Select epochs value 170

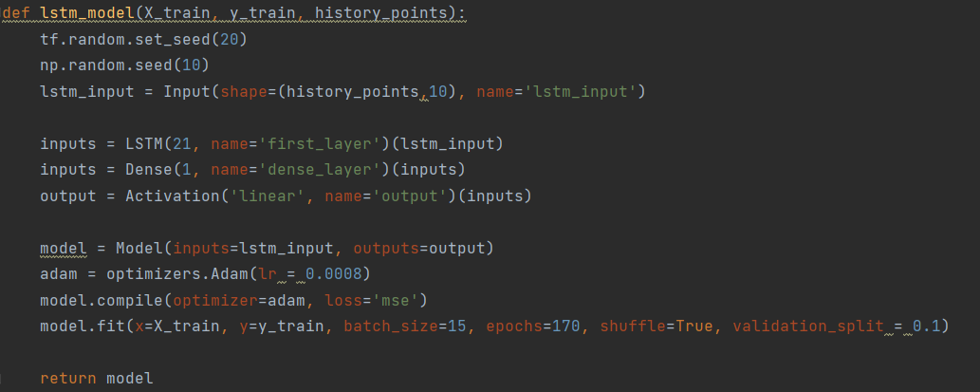(x=566, y=327)
